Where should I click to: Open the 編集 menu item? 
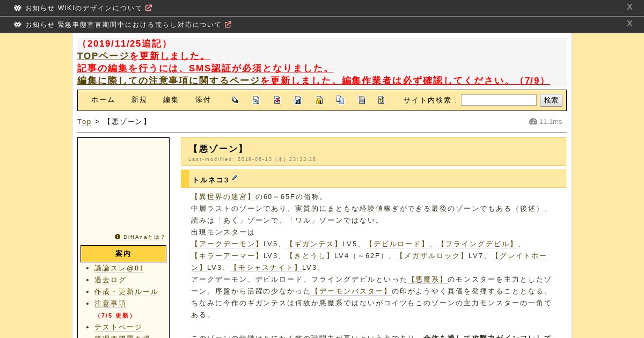point(171,100)
